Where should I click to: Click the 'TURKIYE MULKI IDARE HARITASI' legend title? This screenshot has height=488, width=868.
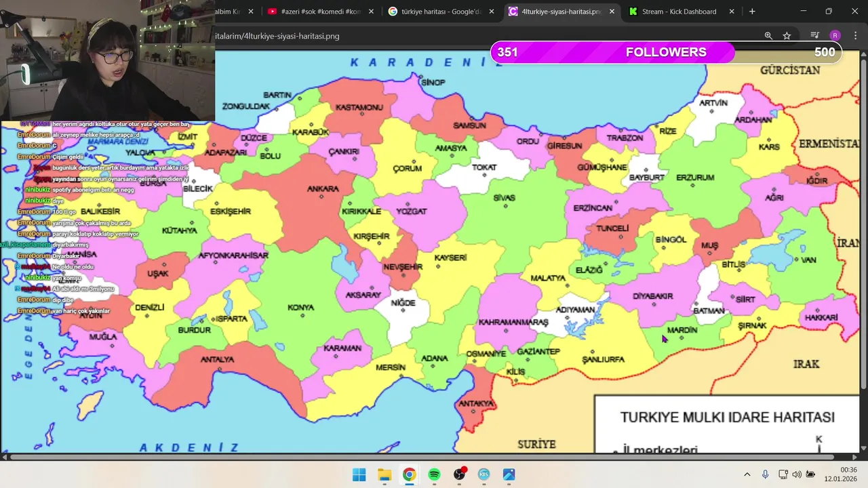727,418
